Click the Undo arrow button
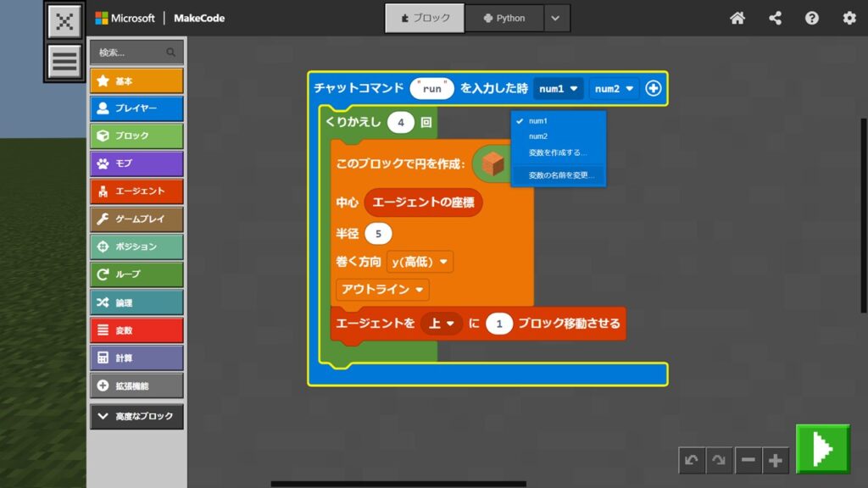This screenshot has height=488, width=868. 692,460
